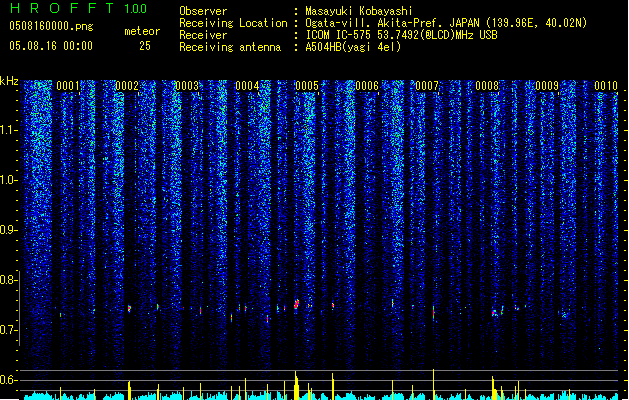Click the time marker 0006
Image resolution: width=629 pixels, height=400 pixels.
[x=367, y=86]
